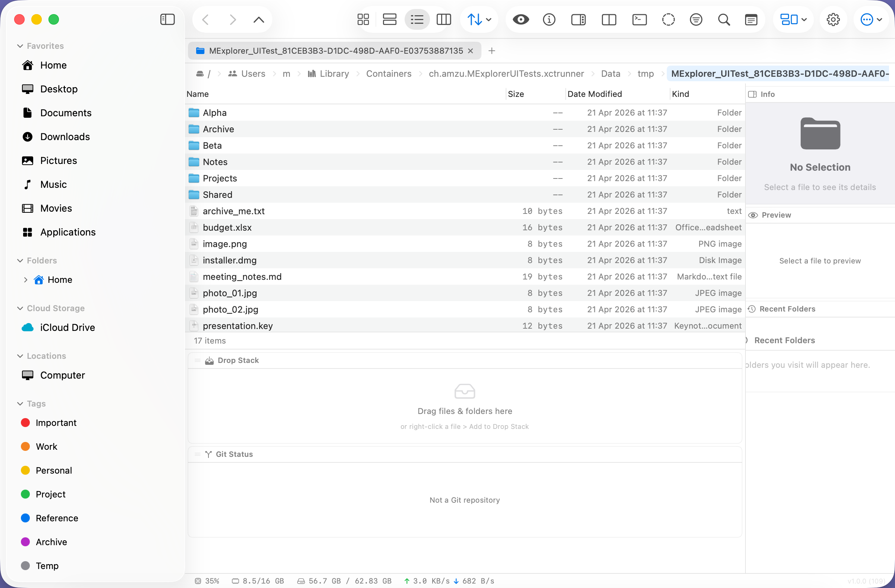The image size is (895, 588).
Task: Click the Library breadcrumb
Action: [x=328, y=74]
